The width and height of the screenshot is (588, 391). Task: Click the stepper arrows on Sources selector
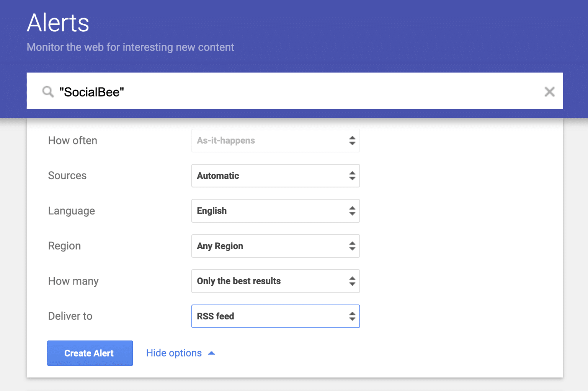coord(352,176)
